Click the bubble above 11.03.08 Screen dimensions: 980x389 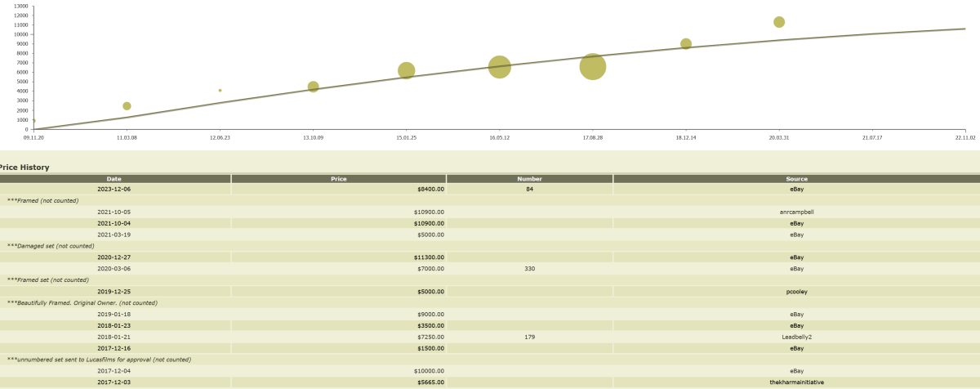[127, 106]
